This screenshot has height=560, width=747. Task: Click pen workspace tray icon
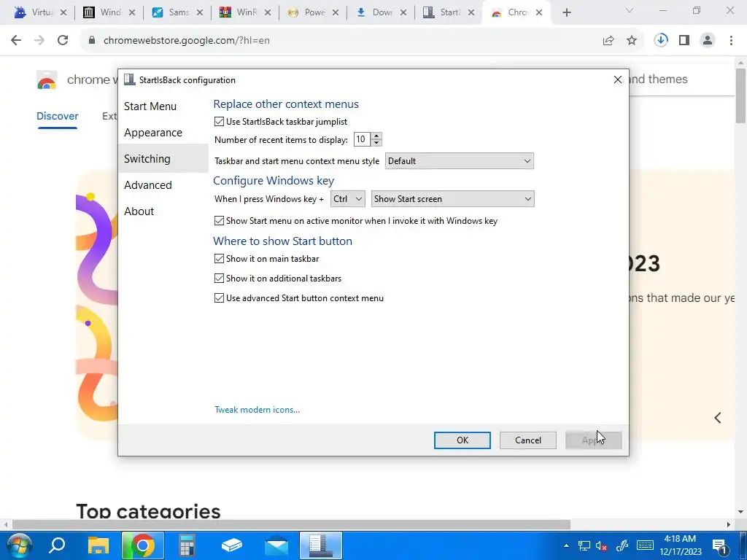click(622, 545)
